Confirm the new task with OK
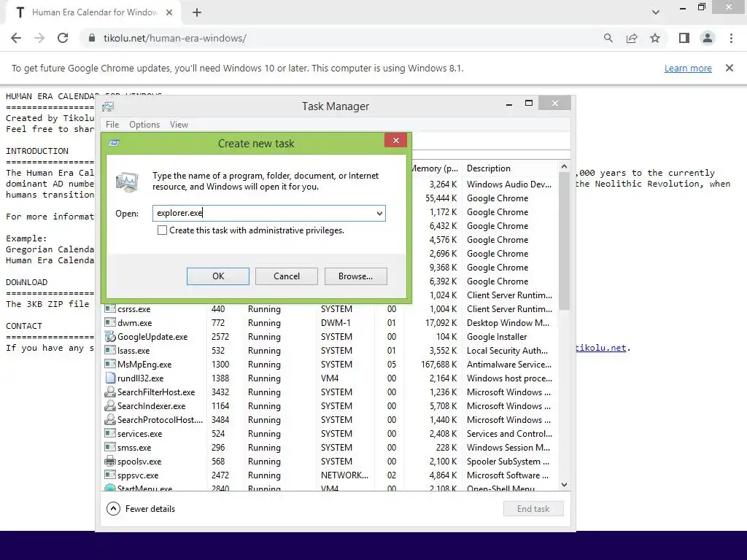The height and width of the screenshot is (560, 747). pos(217,276)
